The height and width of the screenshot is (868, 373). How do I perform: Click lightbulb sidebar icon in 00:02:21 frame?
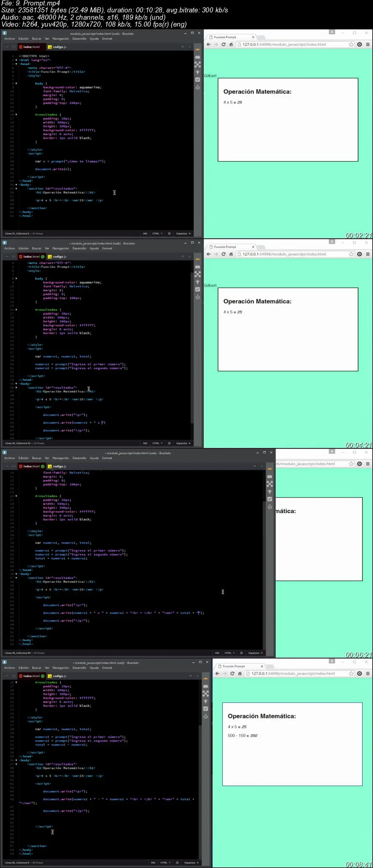click(198, 72)
